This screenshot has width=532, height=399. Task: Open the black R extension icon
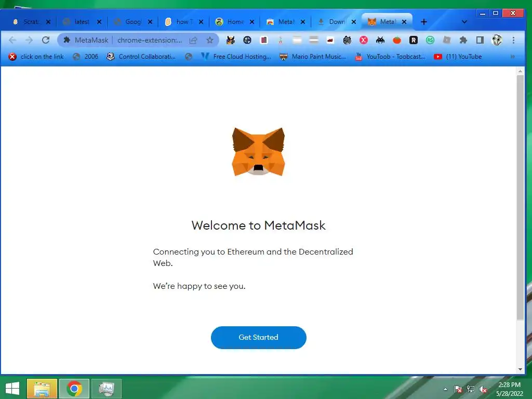pyautogui.click(x=413, y=40)
